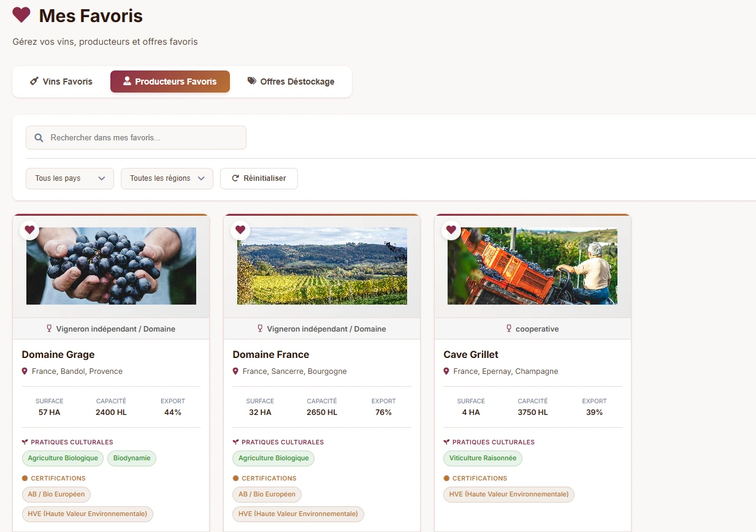756x532 pixels.
Task: Click the certification badge icon on the Cave Grillet card
Action: [x=446, y=478]
